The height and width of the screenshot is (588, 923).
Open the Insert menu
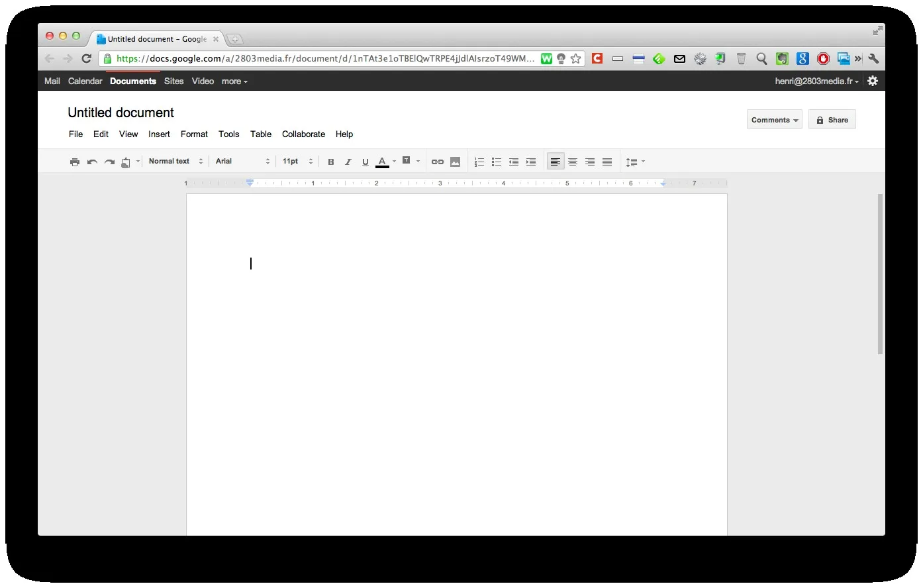point(159,134)
